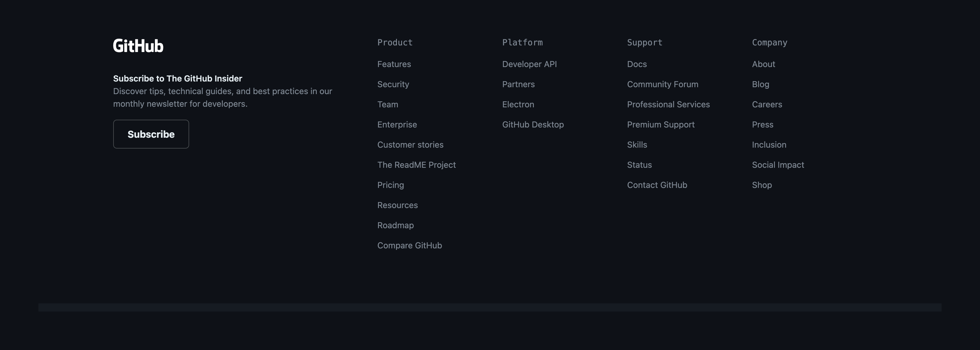Click the GitHub logo
The image size is (980, 350).
pyautogui.click(x=138, y=46)
